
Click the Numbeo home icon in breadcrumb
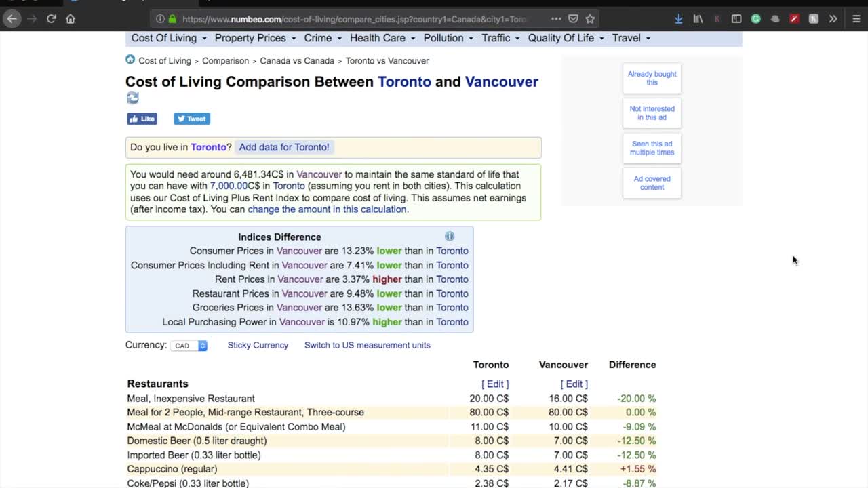pos(130,60)
